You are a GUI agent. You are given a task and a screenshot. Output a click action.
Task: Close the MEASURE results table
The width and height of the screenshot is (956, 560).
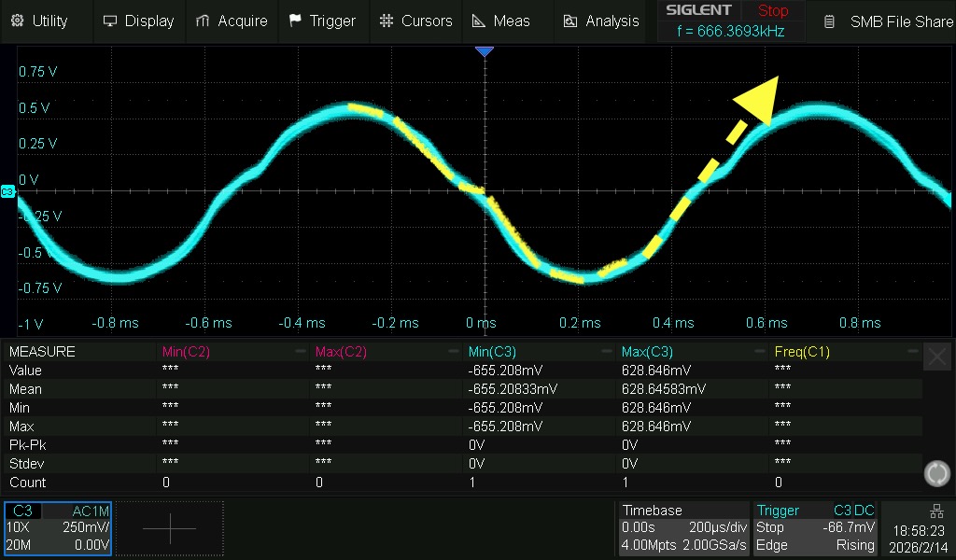[936, 356]
